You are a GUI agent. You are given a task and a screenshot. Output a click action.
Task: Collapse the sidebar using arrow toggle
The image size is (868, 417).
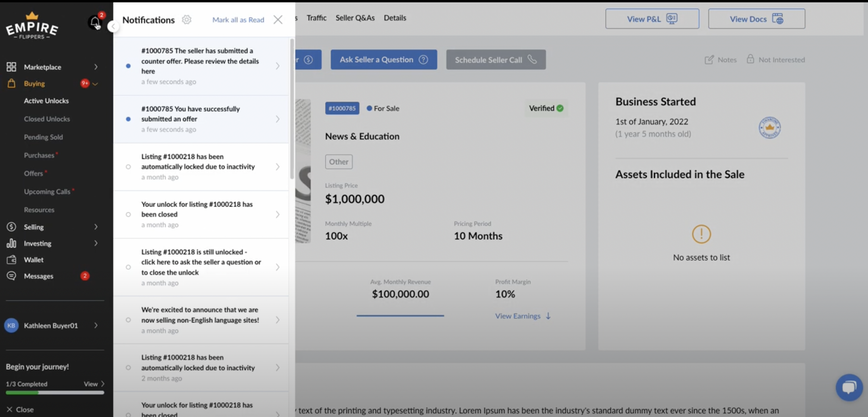(113, 27)
